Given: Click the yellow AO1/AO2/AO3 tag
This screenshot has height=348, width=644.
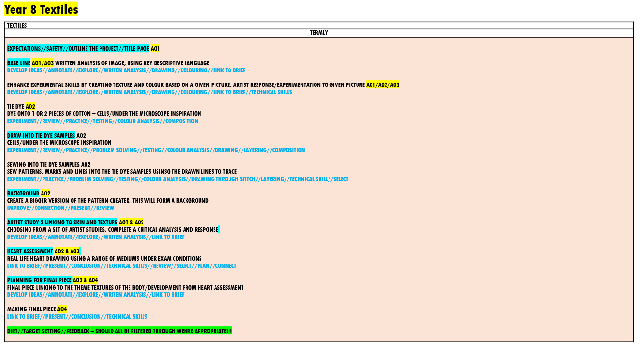Looking at the screenshot, I should point(383,85).
